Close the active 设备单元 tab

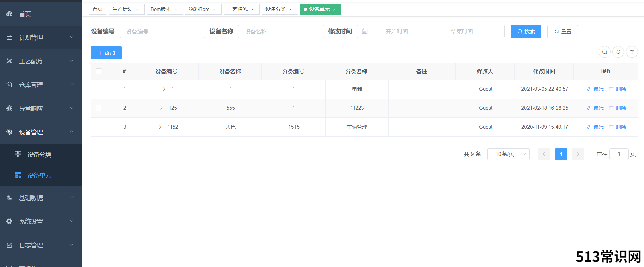(x=334, y=9)
